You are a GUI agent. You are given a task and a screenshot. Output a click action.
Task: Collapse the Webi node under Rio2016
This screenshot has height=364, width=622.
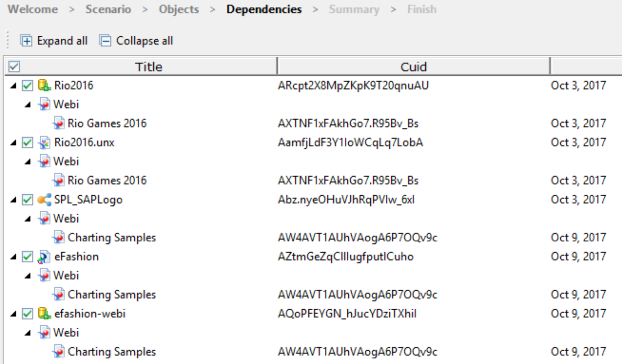pos(28,105)
